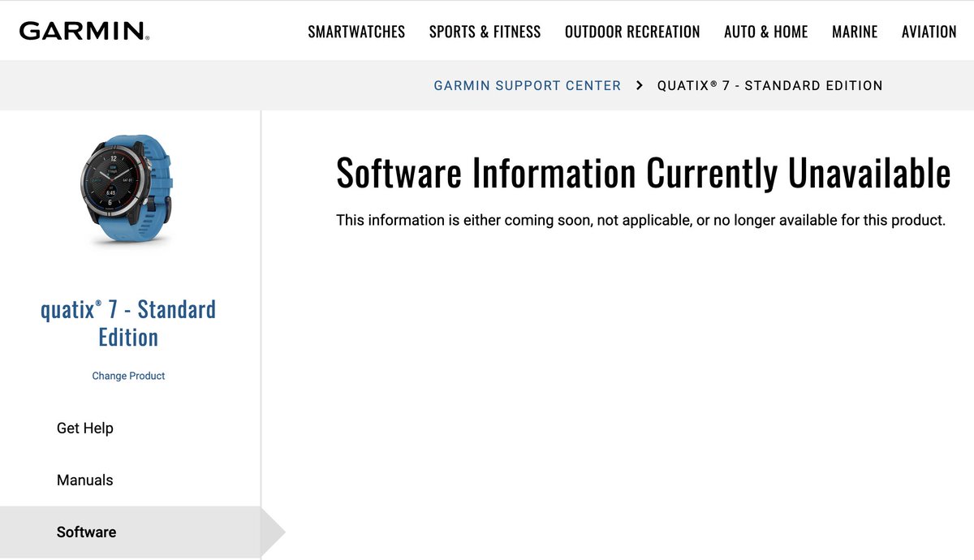The width and height of the screenshot is (974, 560).
Task: Open the Smartwatches menu
Action: 356,32
